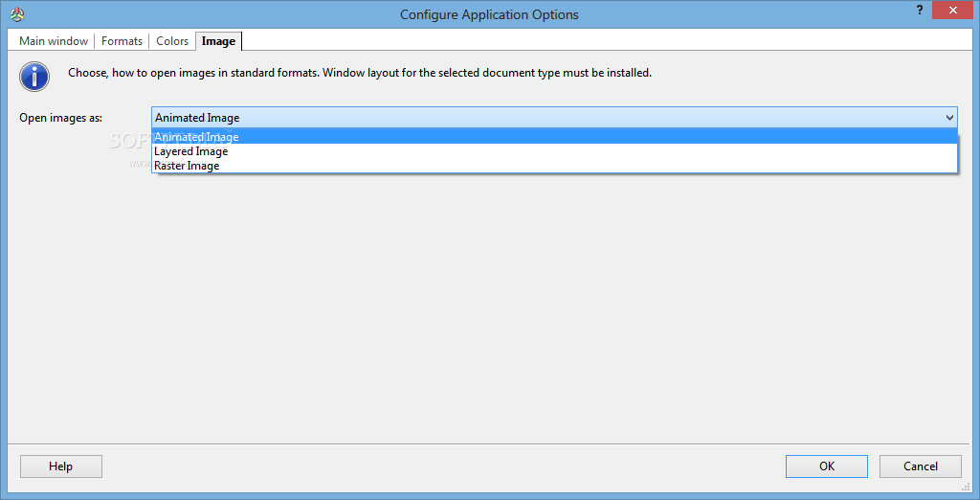Choose Animated Image from the dropdown list
The image size is (980, 500).
click(554, 137)
